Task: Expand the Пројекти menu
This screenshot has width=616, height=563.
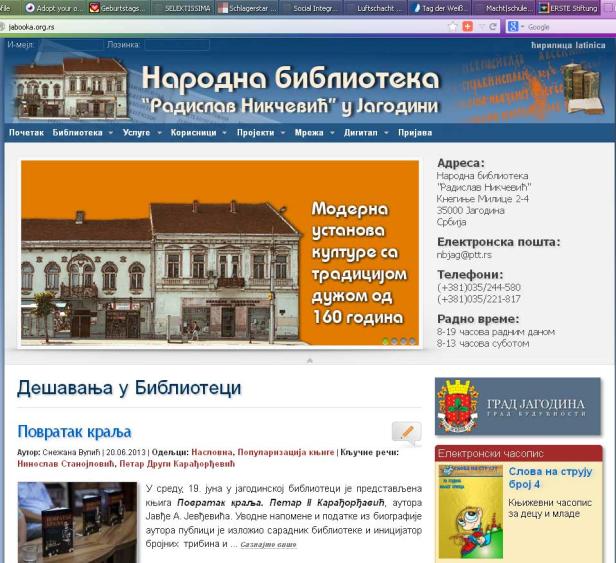Action: coord(261,133)
